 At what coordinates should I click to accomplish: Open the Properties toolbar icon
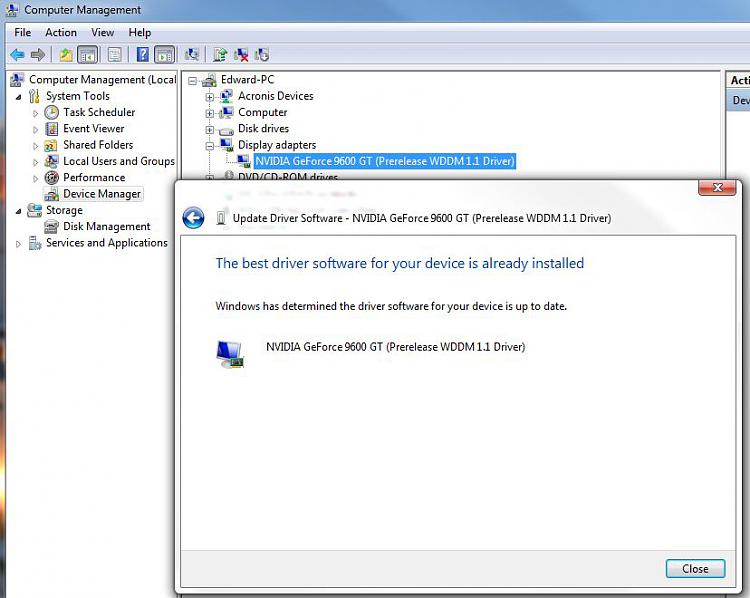(x=114, y=55)
